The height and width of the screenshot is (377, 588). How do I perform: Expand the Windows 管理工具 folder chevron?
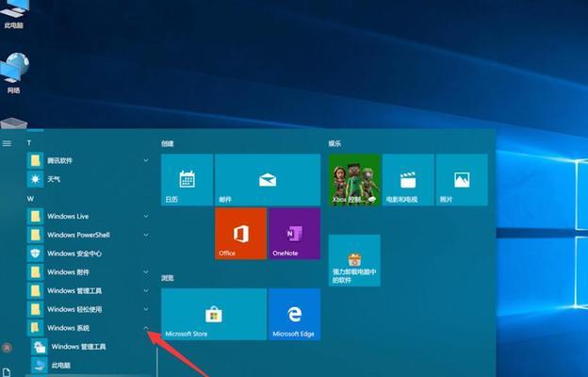pyautogui.click(x=146, y=290)
